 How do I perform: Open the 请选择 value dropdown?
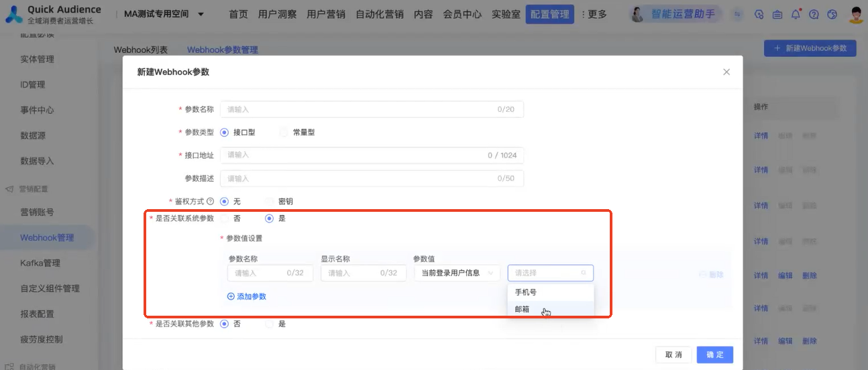pyautogui.click(x=551, y=273)
